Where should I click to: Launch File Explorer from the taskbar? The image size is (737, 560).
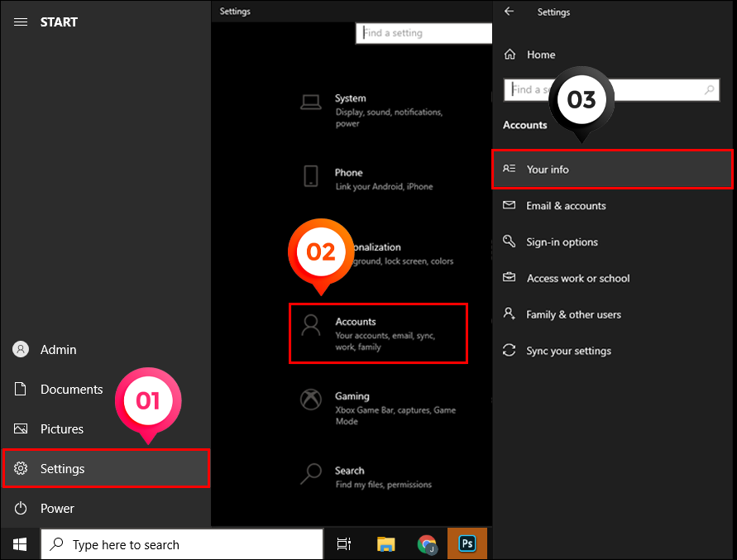tap(386, 544)
